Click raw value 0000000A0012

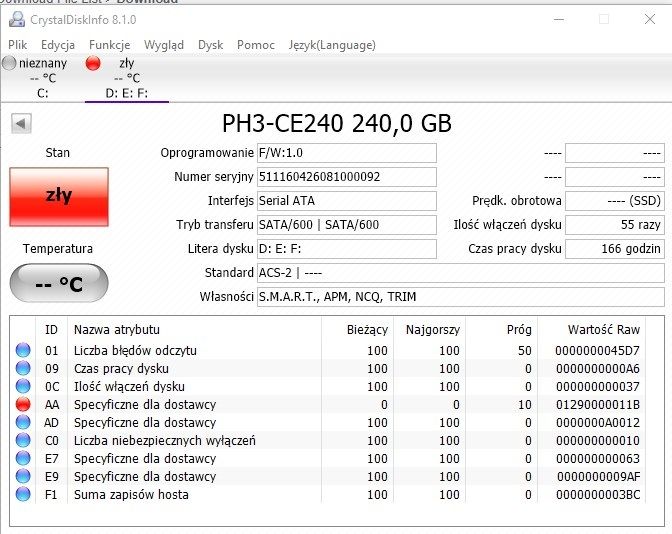pos(598,423)
